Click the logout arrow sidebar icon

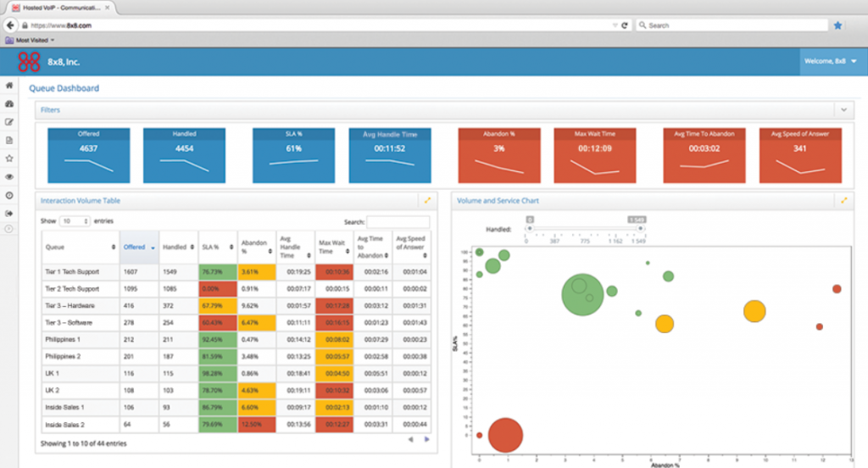pyautogui.click(x=9, y=214)
